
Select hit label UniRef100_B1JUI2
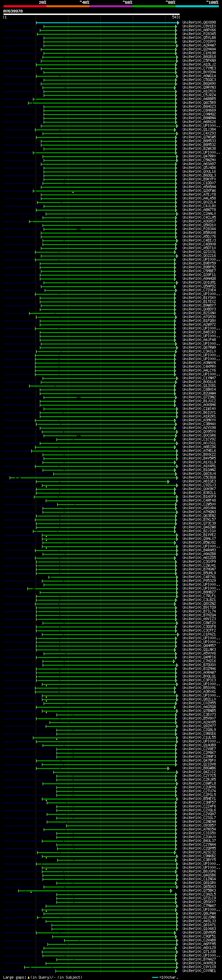pos(199,401)
